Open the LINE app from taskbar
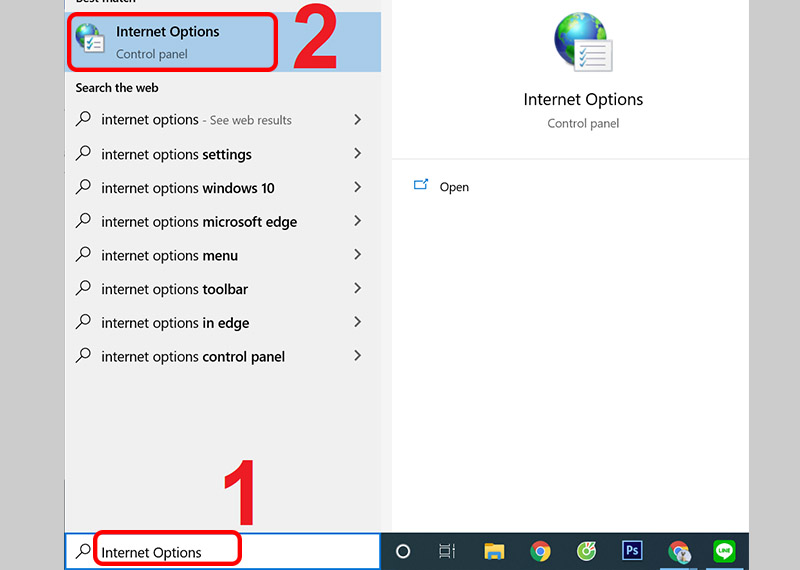This screenshot has width=800, height=570. coord(724,551)
